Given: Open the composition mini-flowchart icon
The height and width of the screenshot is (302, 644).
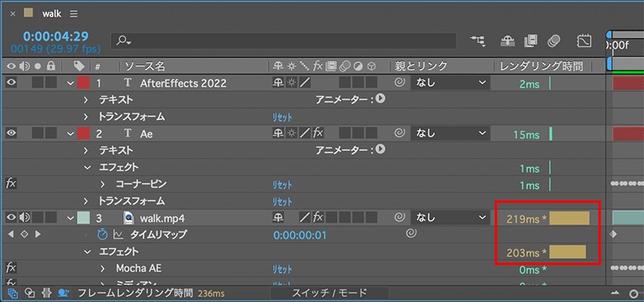Looking at the screenshot, I should pos(478,41).
